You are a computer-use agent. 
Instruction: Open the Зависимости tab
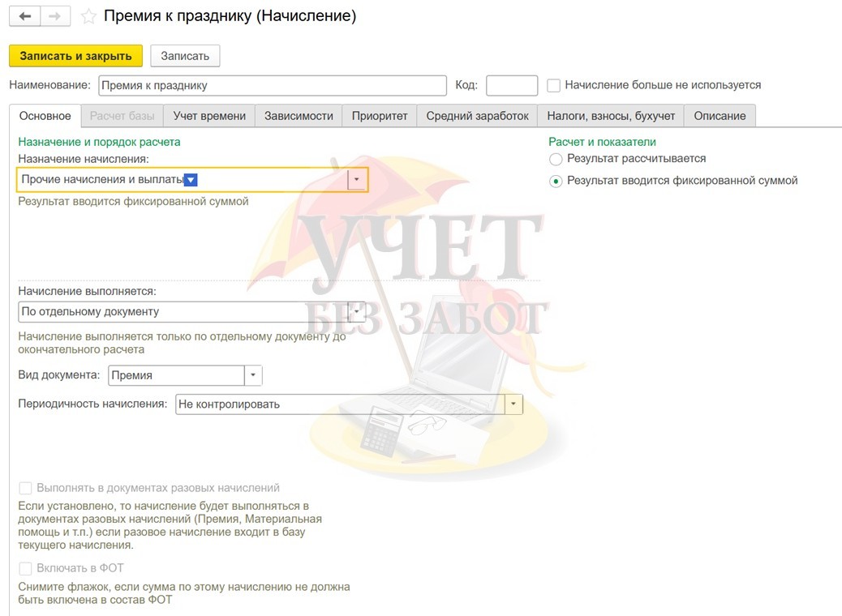tap(299, 116)
